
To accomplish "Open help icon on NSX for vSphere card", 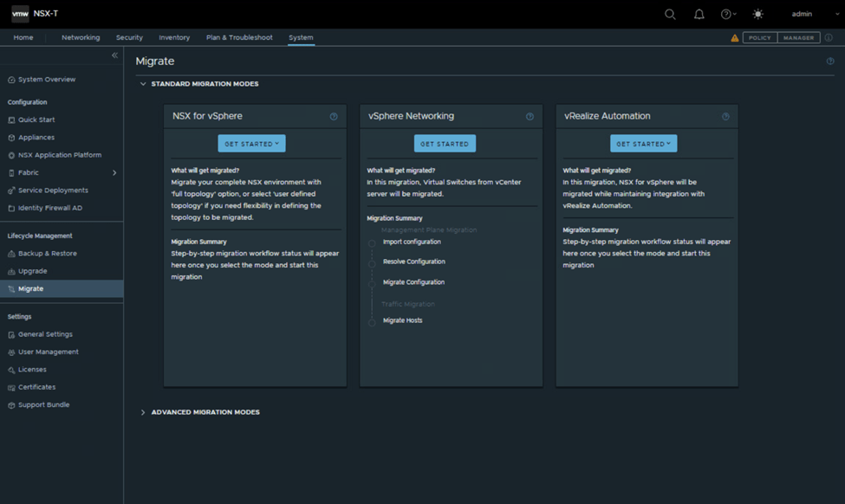I will pyautogui.click(x=334, y=117).
